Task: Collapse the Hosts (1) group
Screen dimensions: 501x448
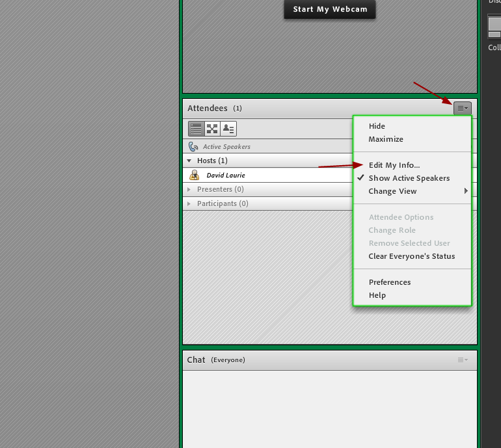Action: [190, 161]
